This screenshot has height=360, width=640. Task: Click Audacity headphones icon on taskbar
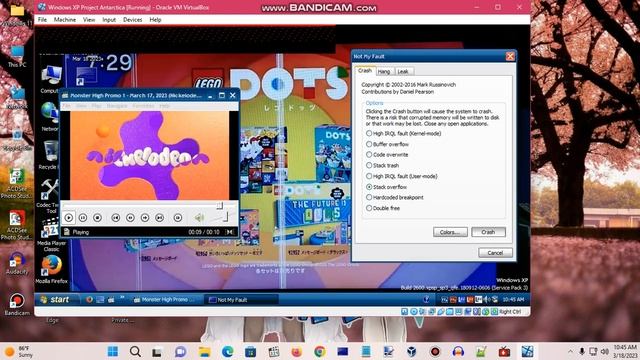pos(458,351)
